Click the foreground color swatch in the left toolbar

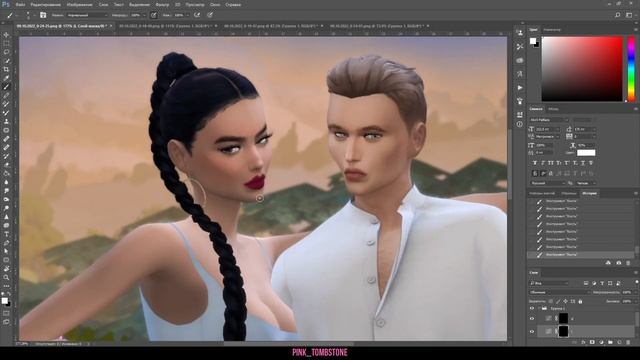[4, 301]
